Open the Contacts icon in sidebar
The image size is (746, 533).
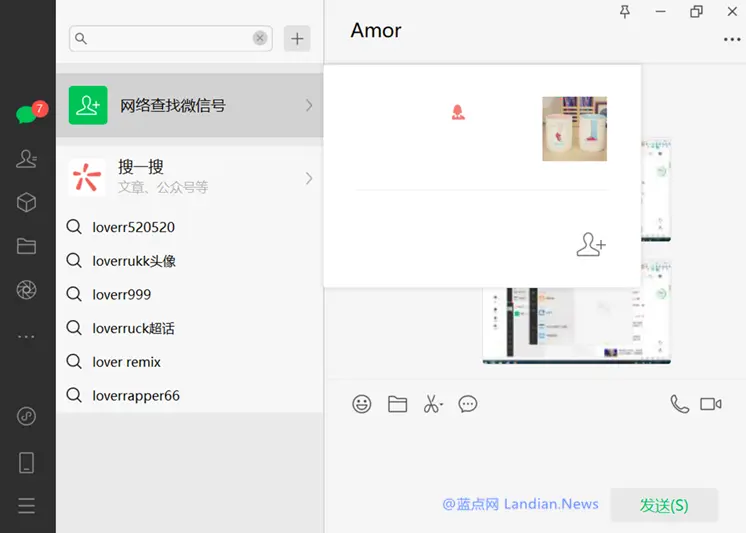pyautogui.click(x=27, y=158)
